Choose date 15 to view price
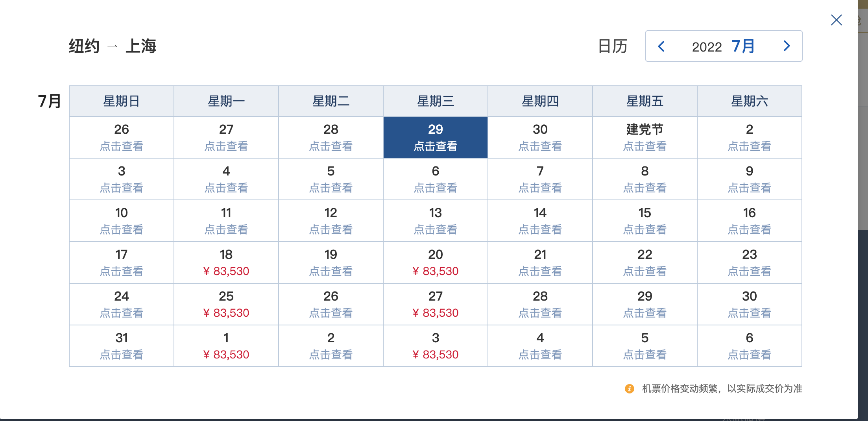Screen dimensions: 868x421 coord(645,221)
